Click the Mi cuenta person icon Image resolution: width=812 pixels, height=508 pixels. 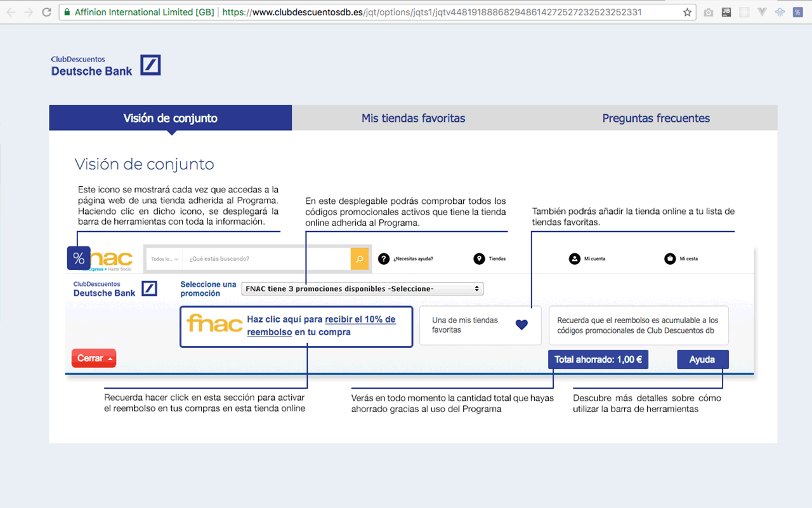point(575,258)
